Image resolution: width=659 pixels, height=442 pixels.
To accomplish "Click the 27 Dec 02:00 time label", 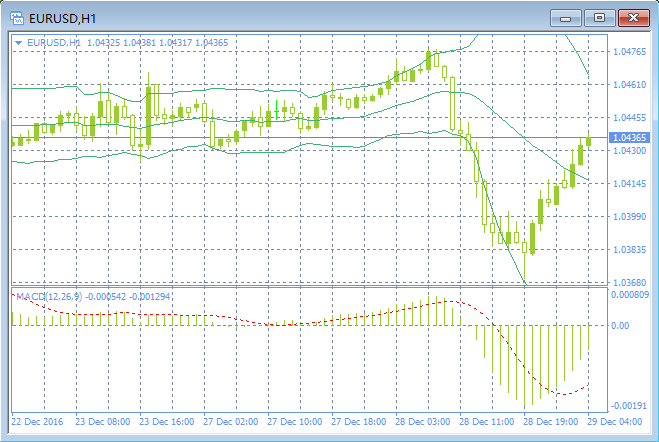I will tap(230, 421).
